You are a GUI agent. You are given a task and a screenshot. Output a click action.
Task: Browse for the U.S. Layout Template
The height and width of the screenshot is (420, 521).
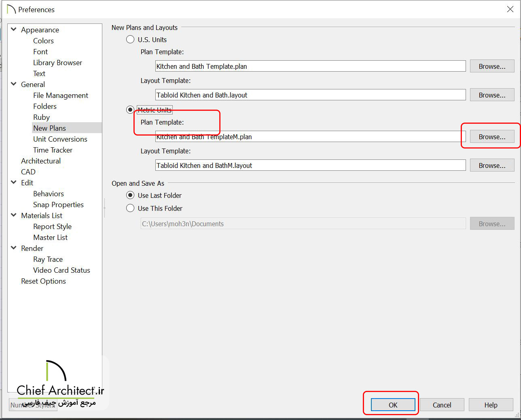[x=492, y=95]
